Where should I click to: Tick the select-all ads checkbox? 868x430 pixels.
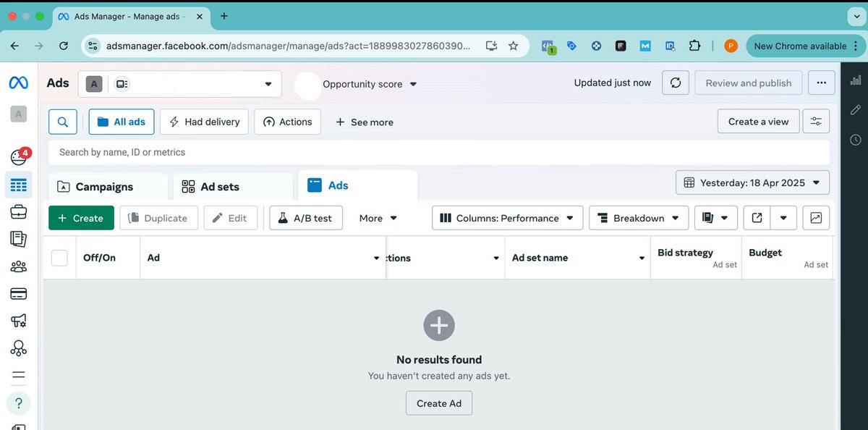(59, 258)
